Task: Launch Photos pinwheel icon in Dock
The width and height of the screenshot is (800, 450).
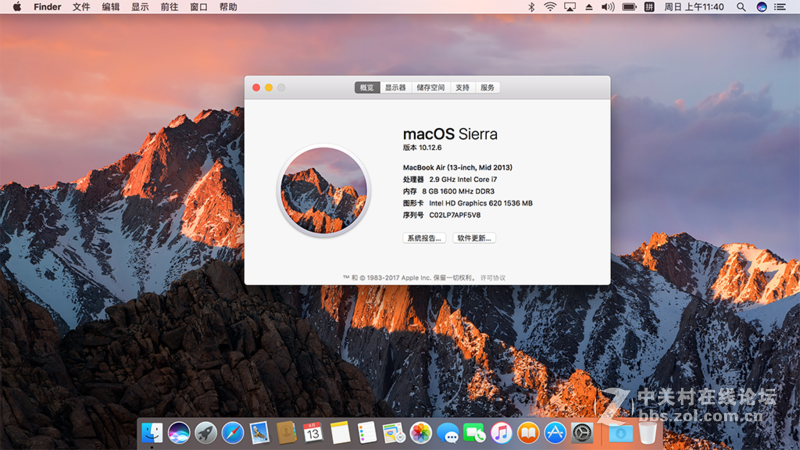Action: [x=421, y=433]
